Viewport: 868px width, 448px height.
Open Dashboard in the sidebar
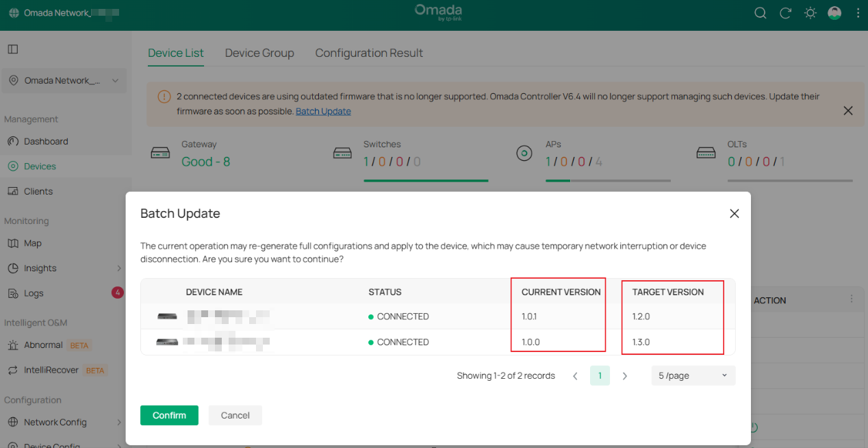point(46,141)
